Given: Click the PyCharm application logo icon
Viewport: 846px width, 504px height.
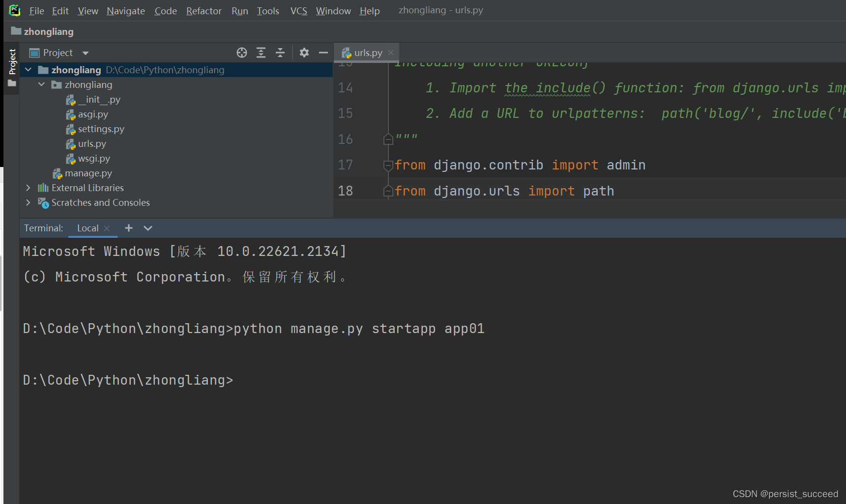Looking at the screenshot, I should coord(14,10).
